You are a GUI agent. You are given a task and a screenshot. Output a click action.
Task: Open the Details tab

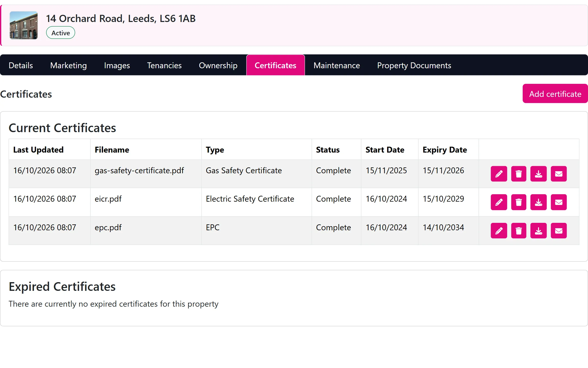(x=21, y=65)
